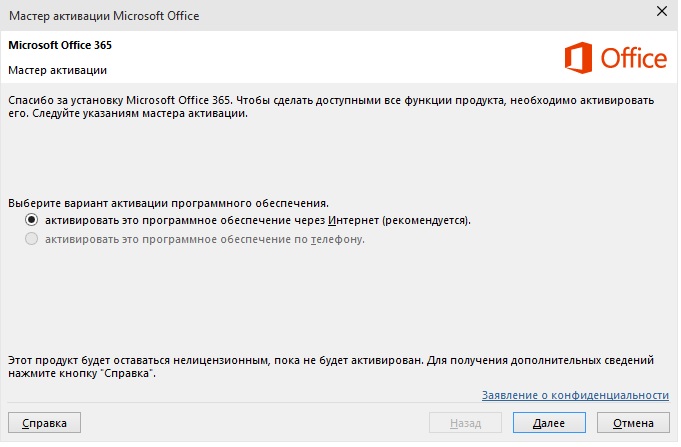
Task: Cancel activation with the Отмена button
Action: [633, 423]
